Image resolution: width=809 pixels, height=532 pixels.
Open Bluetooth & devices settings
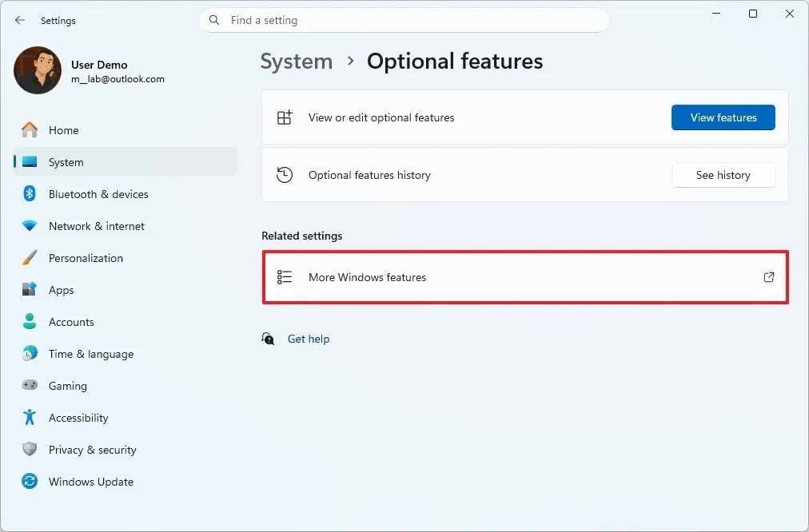98,193
